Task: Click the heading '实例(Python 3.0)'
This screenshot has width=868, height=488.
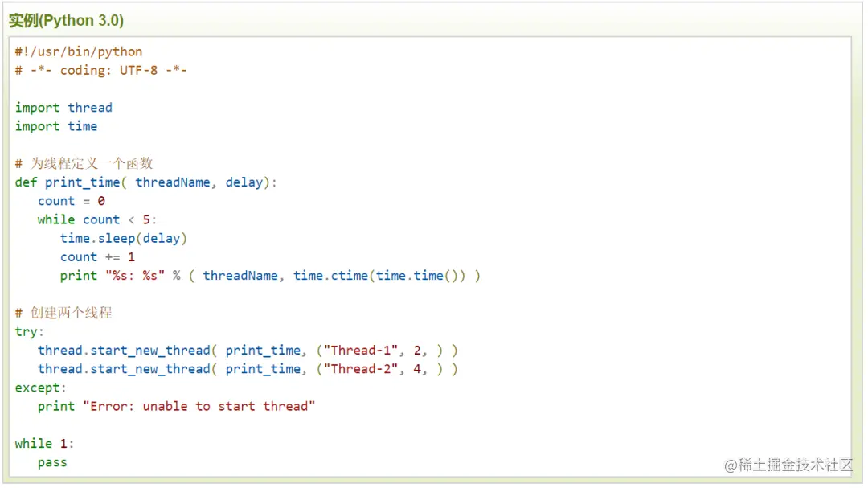Action: [x=66, y=20]
